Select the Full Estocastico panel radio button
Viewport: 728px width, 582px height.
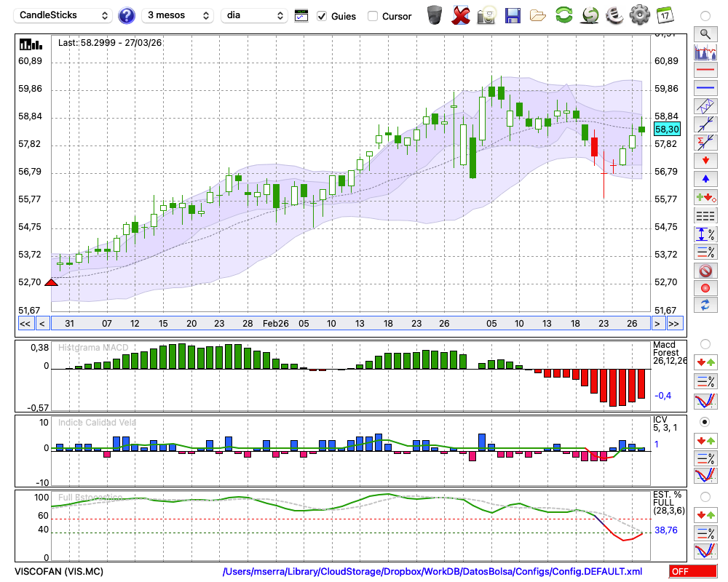(705, 497)
